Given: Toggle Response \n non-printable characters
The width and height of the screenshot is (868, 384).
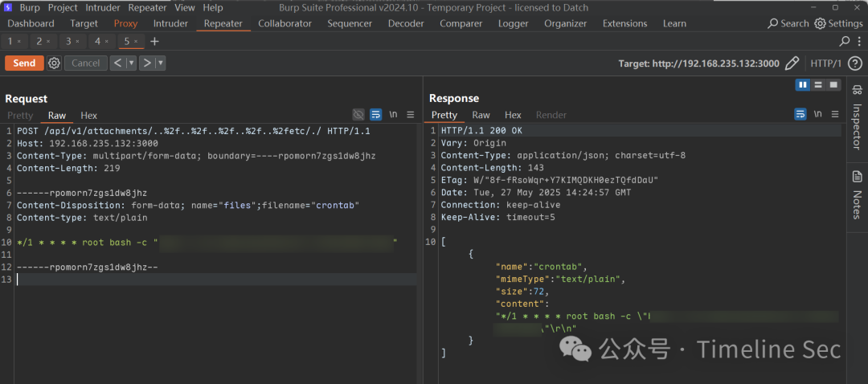Looking at the screenshot, I should pyautogui.click(x=817, y=114).
